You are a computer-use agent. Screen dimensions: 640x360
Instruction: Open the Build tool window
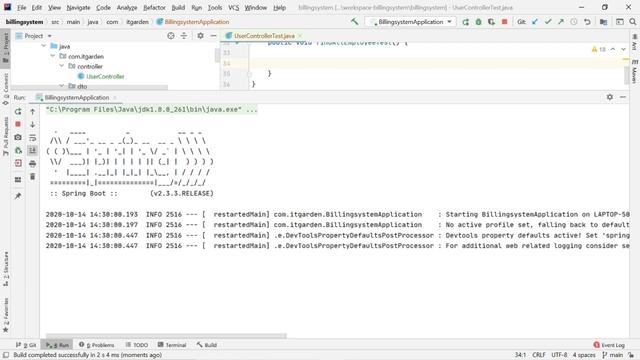[207, 345]
